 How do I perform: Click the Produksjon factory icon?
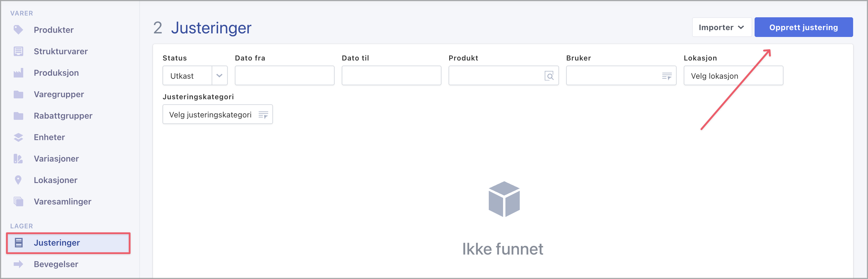pos(18,73)
